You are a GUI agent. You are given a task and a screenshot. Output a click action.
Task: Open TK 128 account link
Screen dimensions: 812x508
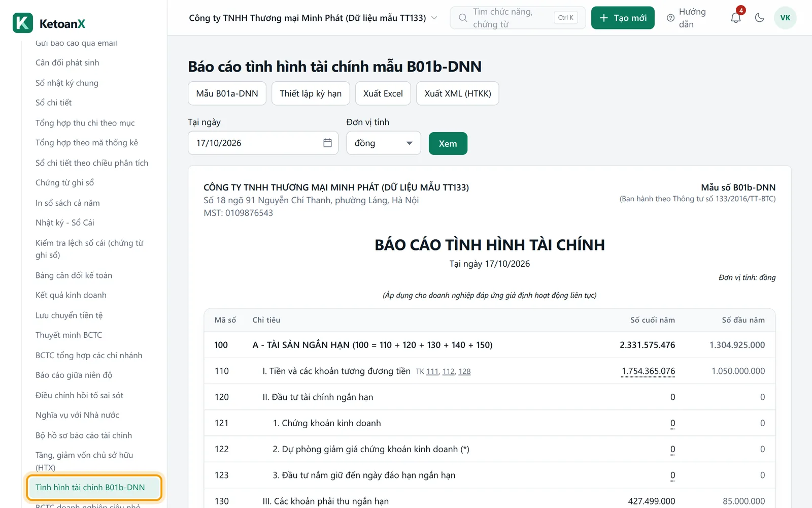pos(464,372)
